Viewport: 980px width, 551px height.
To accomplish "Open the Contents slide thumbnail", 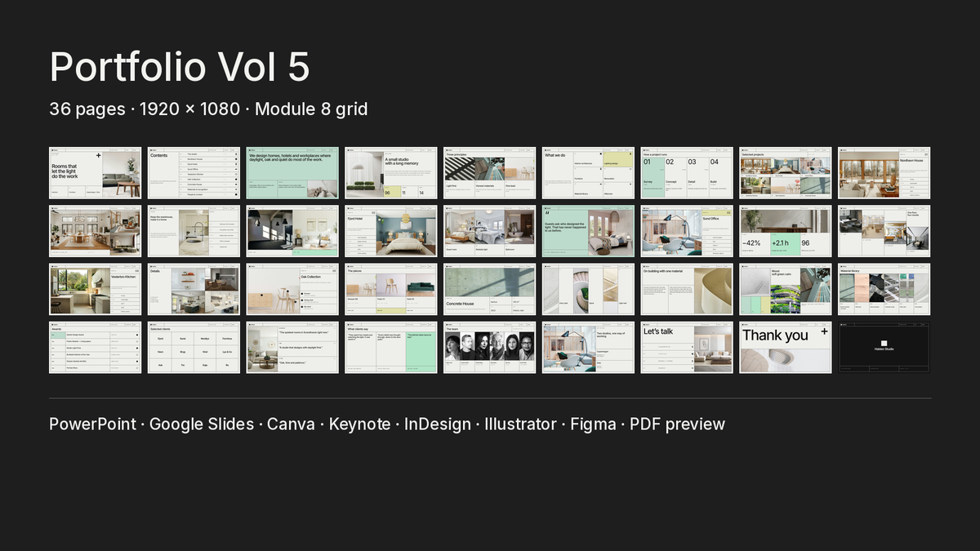I will coord(194,172).
